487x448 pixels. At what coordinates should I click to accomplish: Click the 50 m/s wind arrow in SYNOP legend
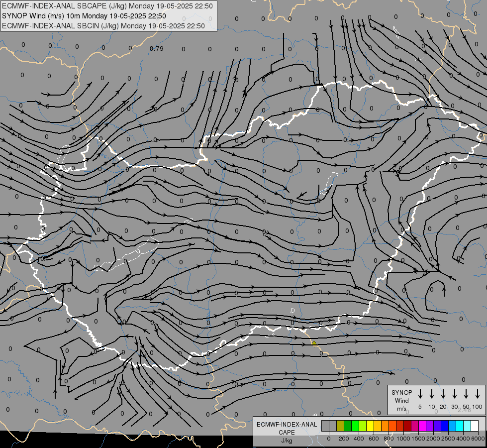[466, 394]
